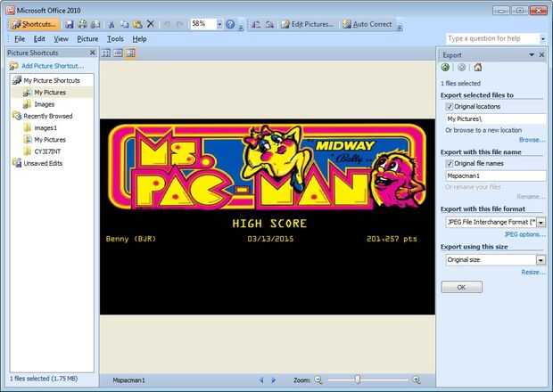Click Add Picture Shortcut link

tap(53, 66)
